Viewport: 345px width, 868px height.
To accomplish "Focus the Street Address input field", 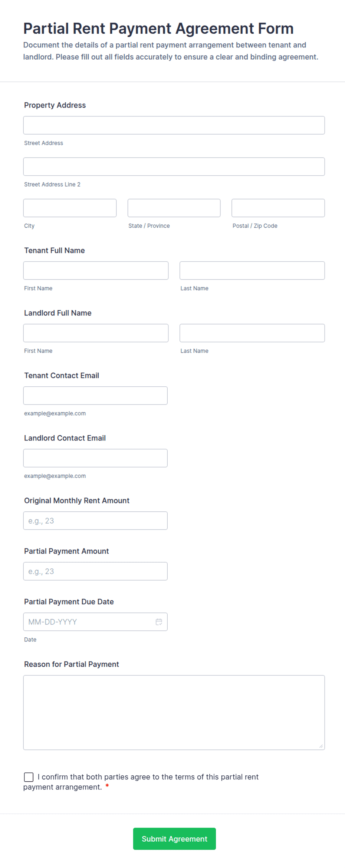I will (x=174, y=125).
